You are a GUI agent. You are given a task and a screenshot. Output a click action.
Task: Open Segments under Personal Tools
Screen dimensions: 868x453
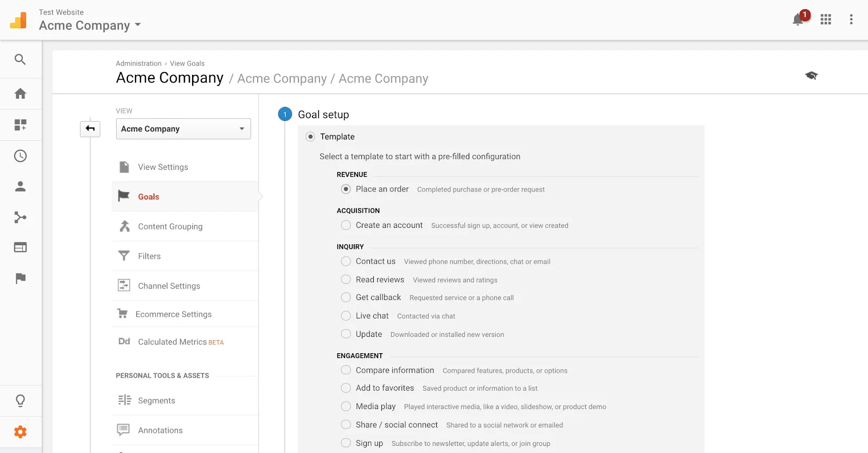coord(185,400)
